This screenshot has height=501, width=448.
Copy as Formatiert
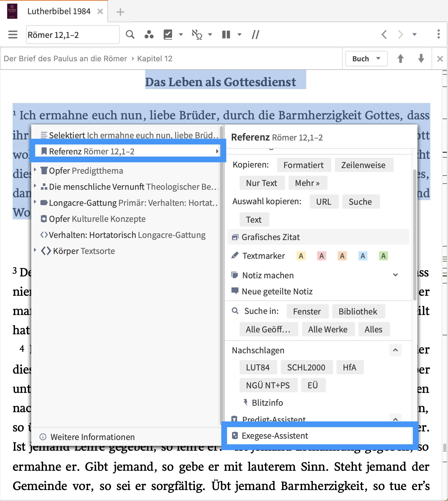coord(304,165)
